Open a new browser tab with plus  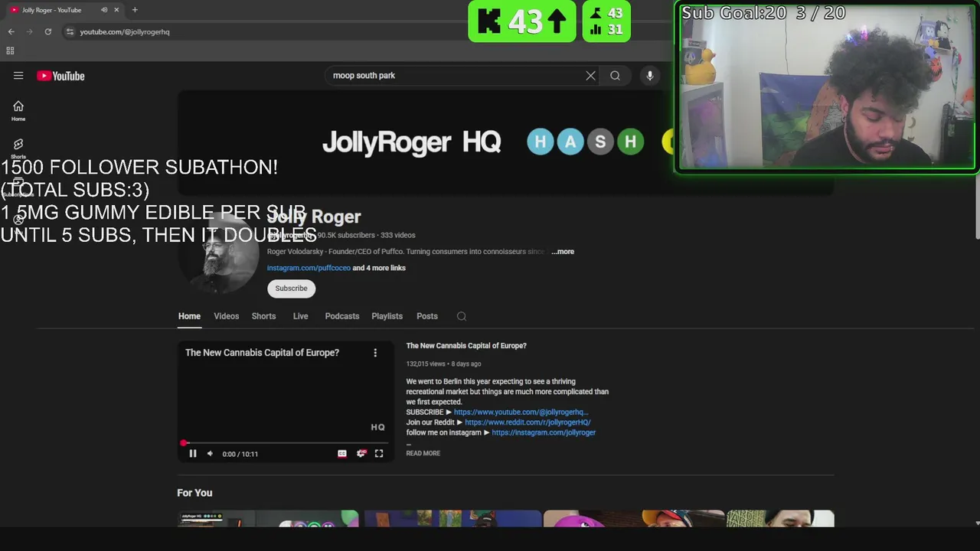pos(135,10)
